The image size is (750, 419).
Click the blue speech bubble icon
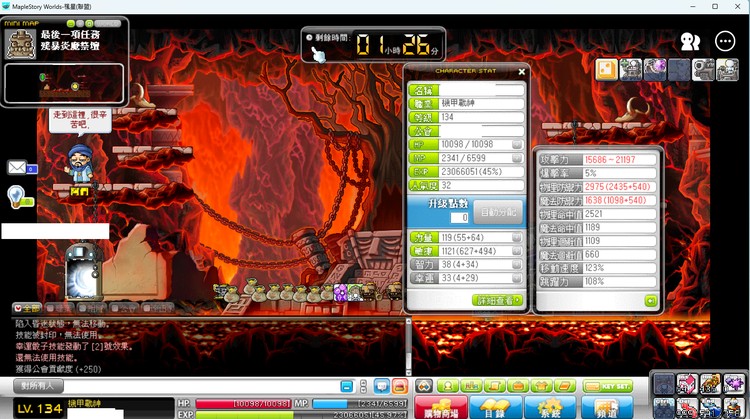click(382, 386)
